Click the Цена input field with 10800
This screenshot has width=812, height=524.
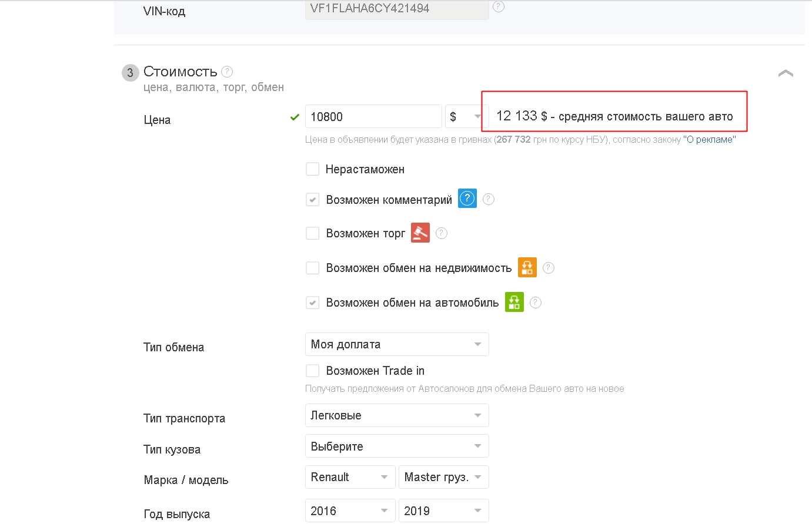point(373,116)
